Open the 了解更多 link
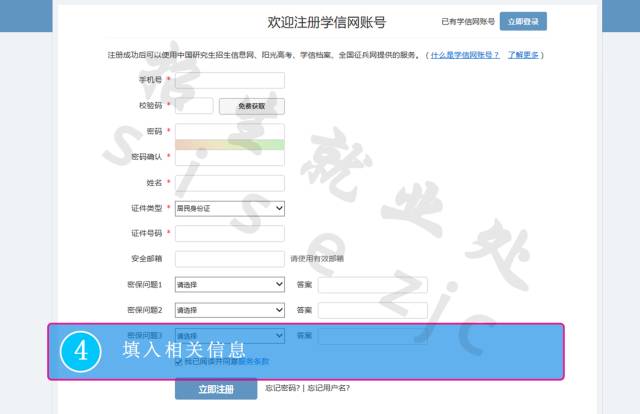This screenshot has height=414, width=640. click(524, 55)
